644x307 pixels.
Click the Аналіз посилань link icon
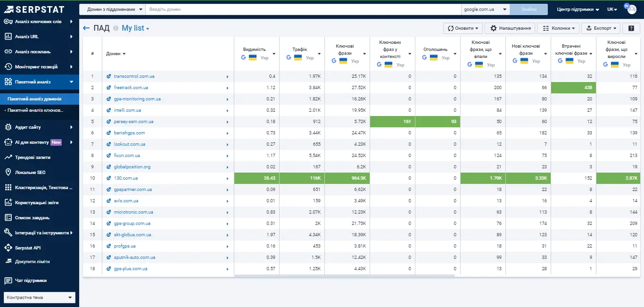click(8, 52)
